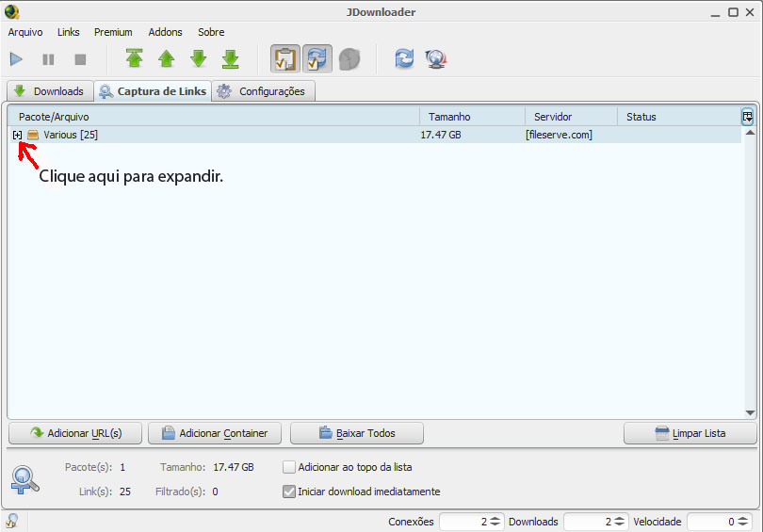The width and height of the screenshot is (763, 532).
Task: Click Adicionar Container button
Action: click(215, 433)
